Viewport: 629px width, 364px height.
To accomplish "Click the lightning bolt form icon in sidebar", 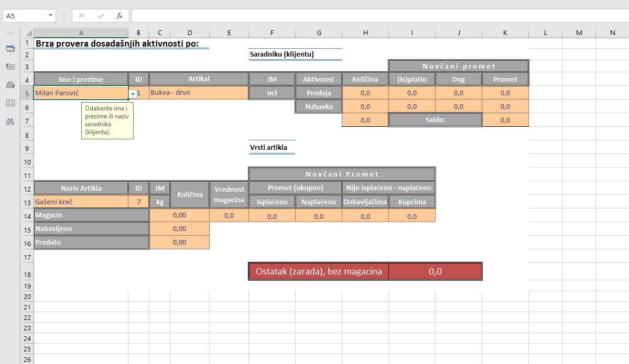I will click(10, 67).
